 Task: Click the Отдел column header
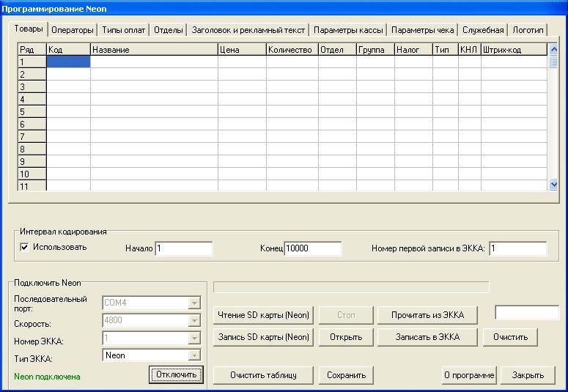pyautogui.click(x=337, y=49)
